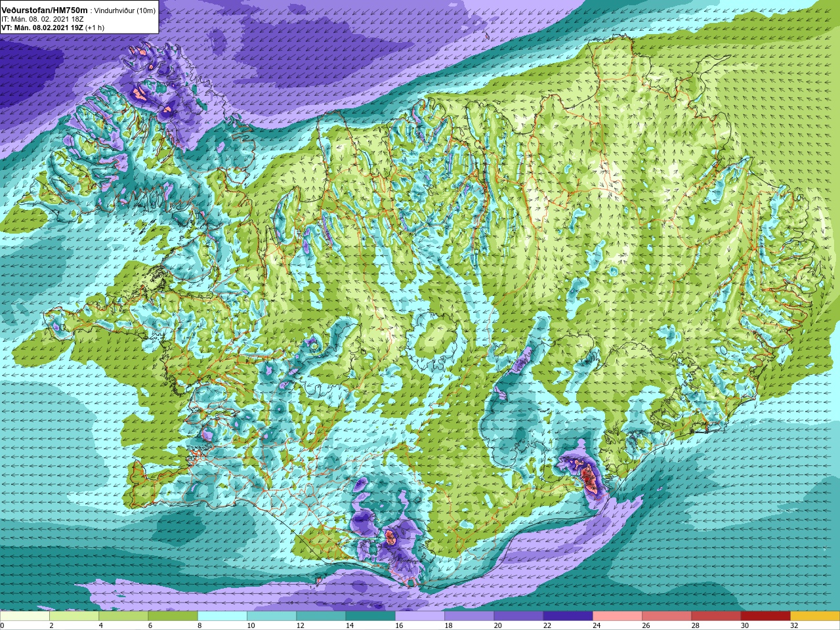Click the legend swatch between 2 and 4

(x=74, y=616)
